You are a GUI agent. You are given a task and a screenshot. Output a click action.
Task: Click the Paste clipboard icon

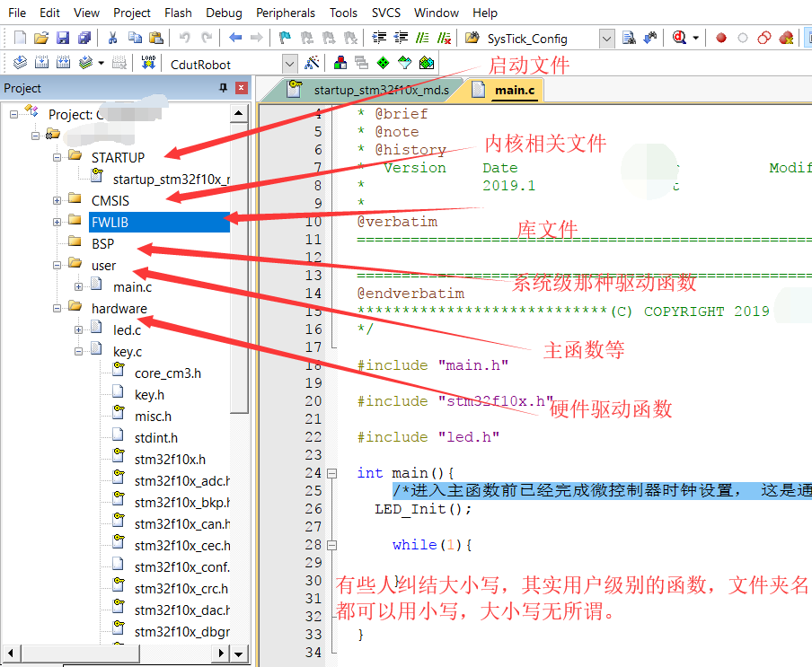[x=156, y=38]
